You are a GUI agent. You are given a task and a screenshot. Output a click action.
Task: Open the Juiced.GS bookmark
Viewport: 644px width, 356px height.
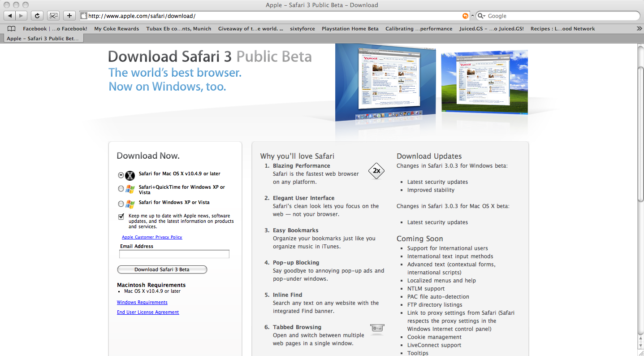[492, 29]
